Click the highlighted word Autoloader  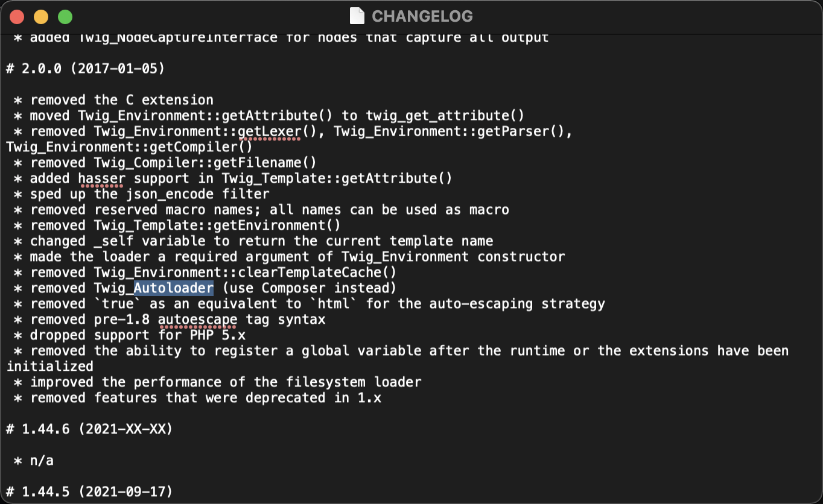174,288
